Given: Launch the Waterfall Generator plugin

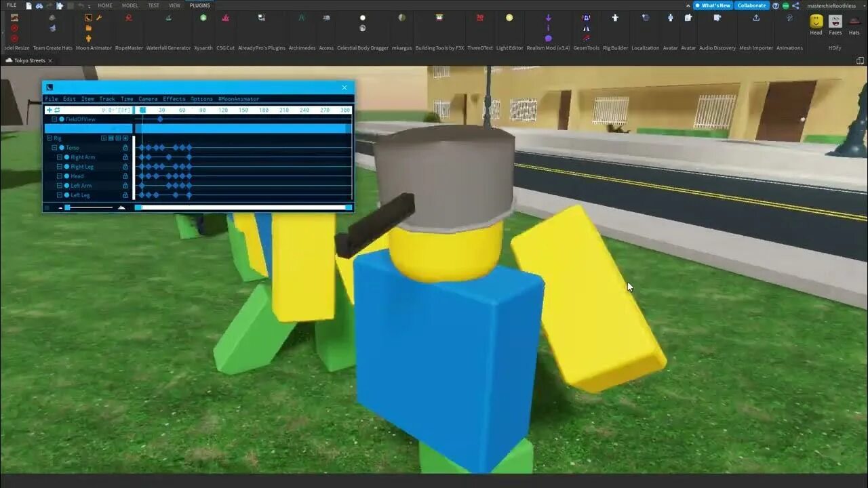Looking at the screenshot, I should coord(168,18).
